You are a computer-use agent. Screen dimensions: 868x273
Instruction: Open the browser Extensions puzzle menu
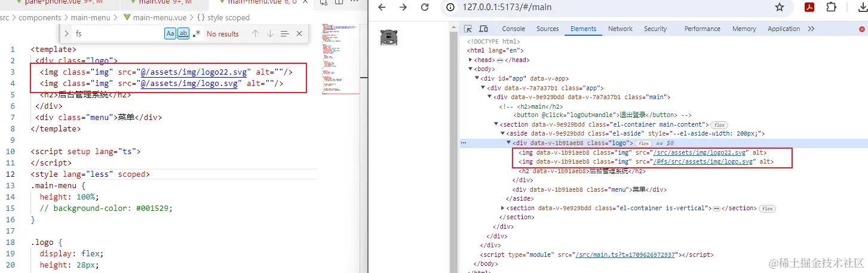(831, 7)
